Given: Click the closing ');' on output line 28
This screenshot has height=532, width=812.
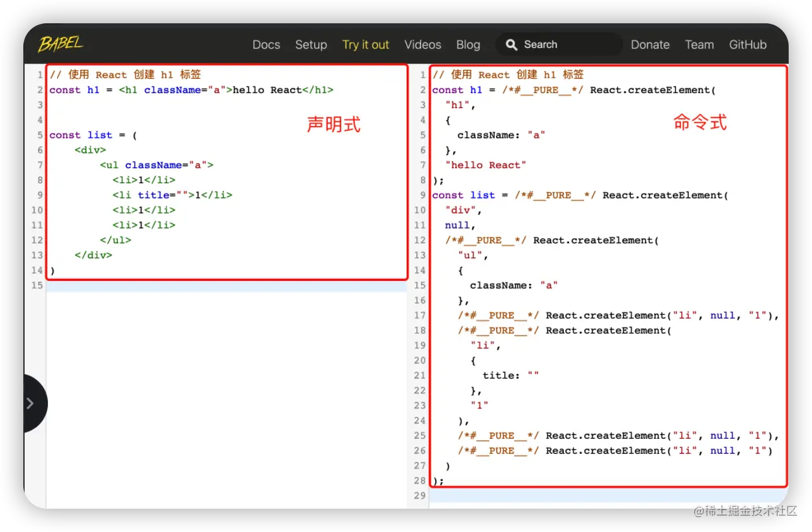Looking at the screenshot, I should [438, 481].
